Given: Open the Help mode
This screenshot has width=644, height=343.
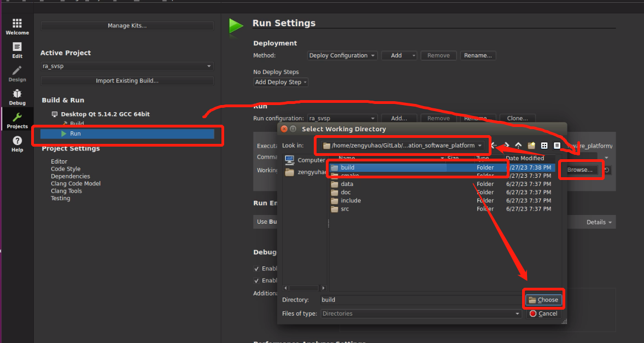Looking at the screenshot, I should tap(17, 144).
